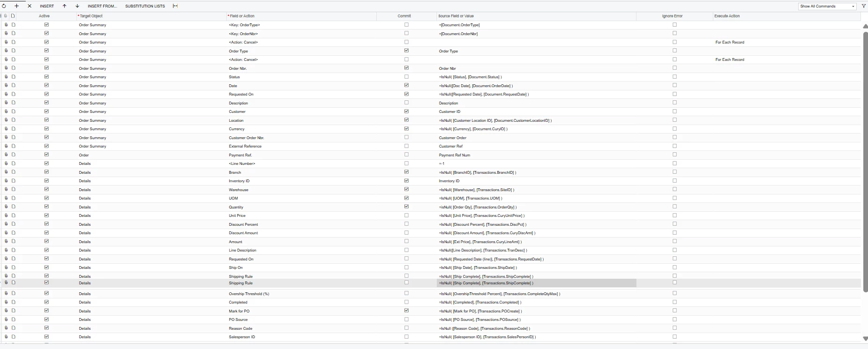The height and width of the screenshot is (349, 868).
Task: Check Commit for the Unit Price row
Action: (406, 215)
